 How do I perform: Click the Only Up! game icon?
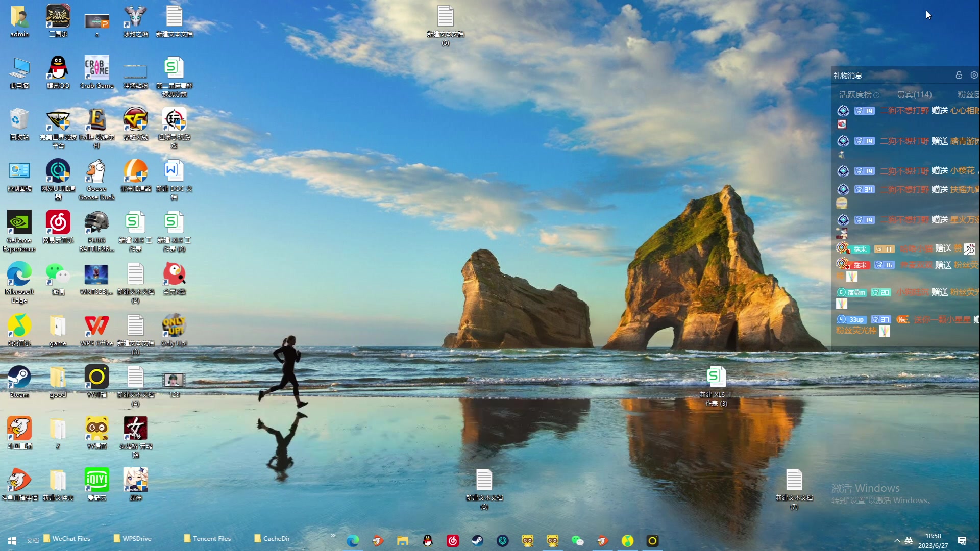[174, 327]
